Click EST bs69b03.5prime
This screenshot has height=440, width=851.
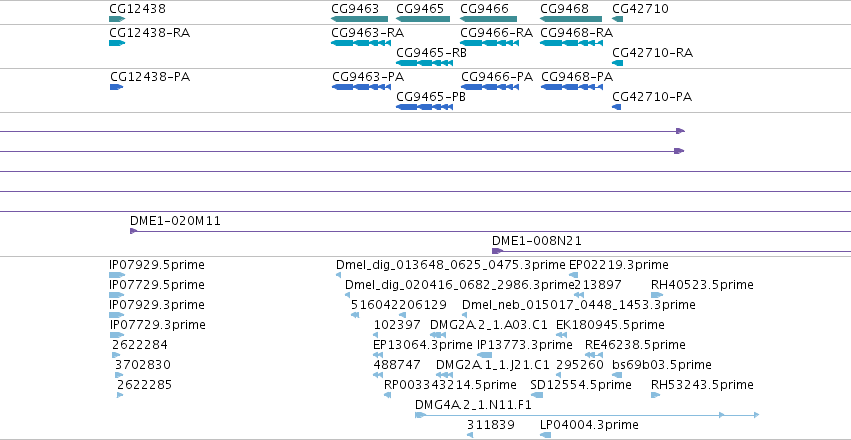pos(662,365)
